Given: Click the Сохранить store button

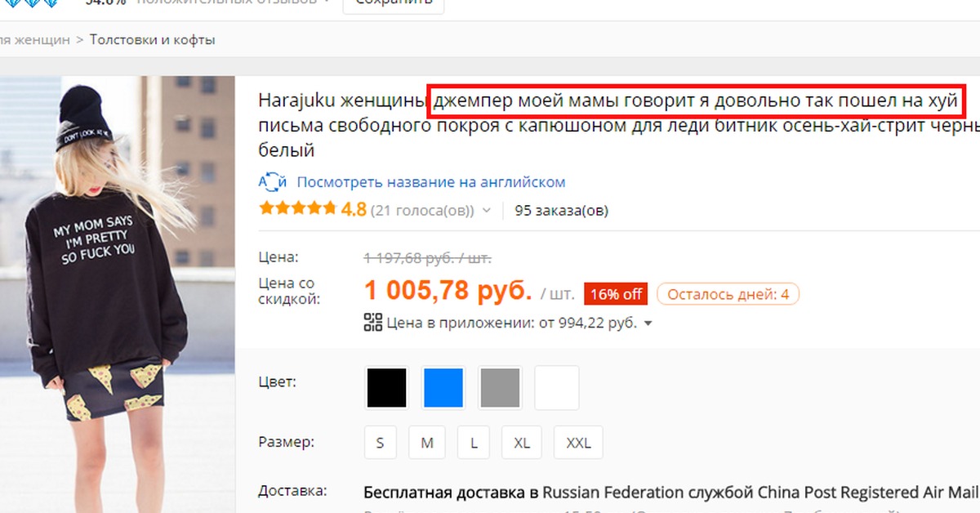Looking at the screenshot, I should pos(394,4).
